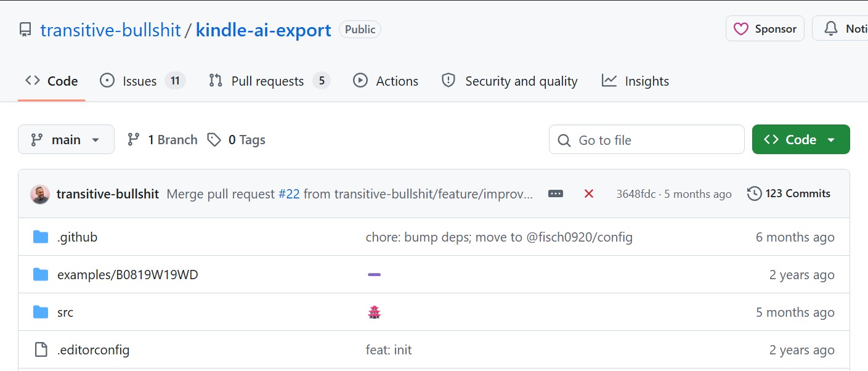Expand the green Code dropdown
The width and height of the screenshot is (868, 371).
coord(800,140)
